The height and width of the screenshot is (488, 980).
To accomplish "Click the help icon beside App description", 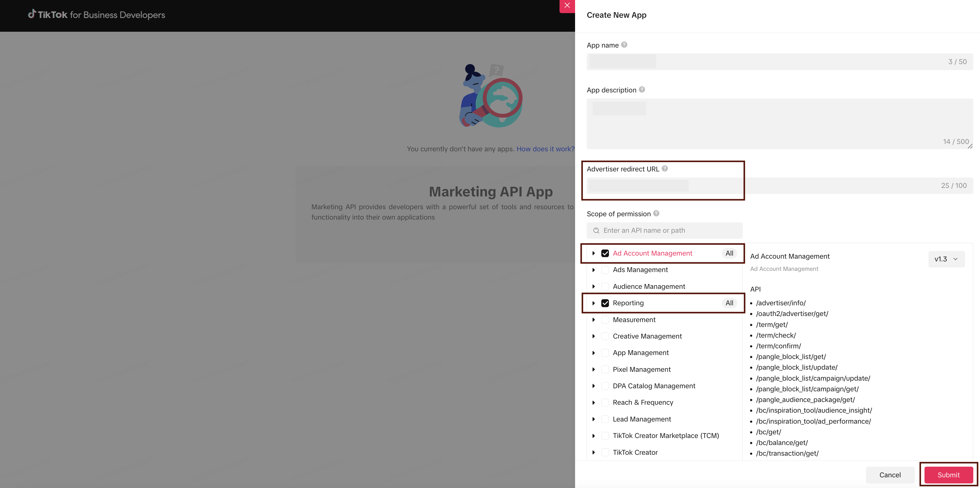I will (642, 89).
